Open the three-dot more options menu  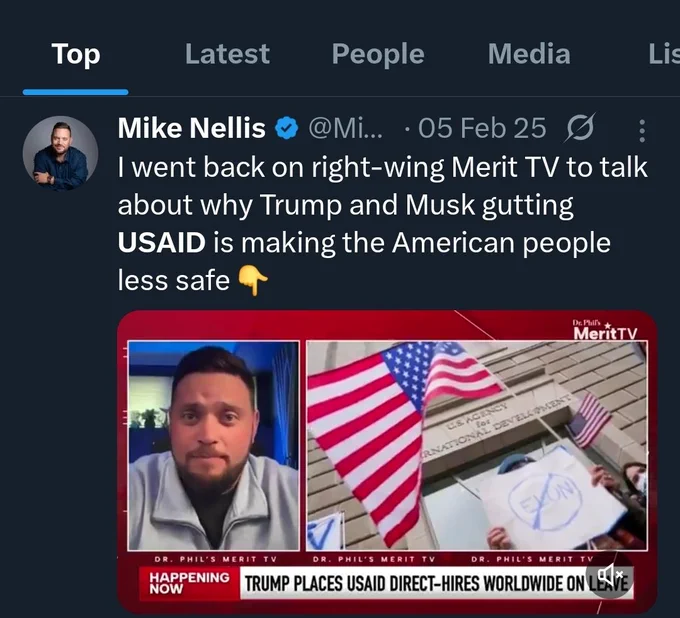click(x=642, y=131)
